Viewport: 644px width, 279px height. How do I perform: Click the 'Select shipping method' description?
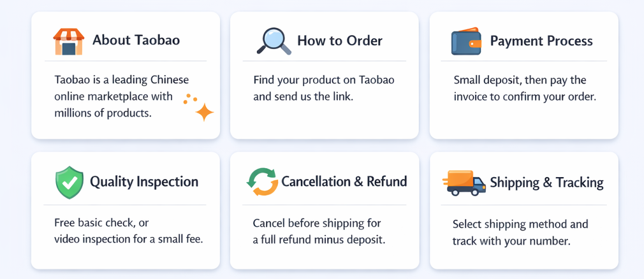tap(520, 232)
